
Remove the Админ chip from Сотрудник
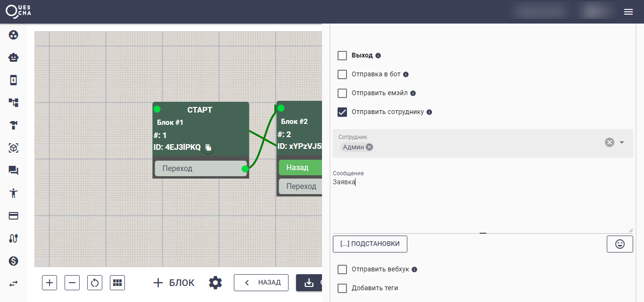(x=370, y=147)
